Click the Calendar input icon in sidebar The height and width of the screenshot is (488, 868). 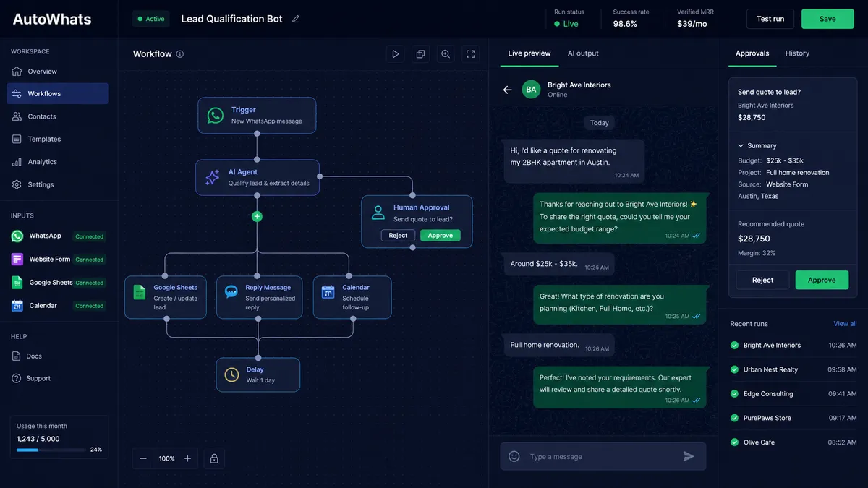[17, 305]
